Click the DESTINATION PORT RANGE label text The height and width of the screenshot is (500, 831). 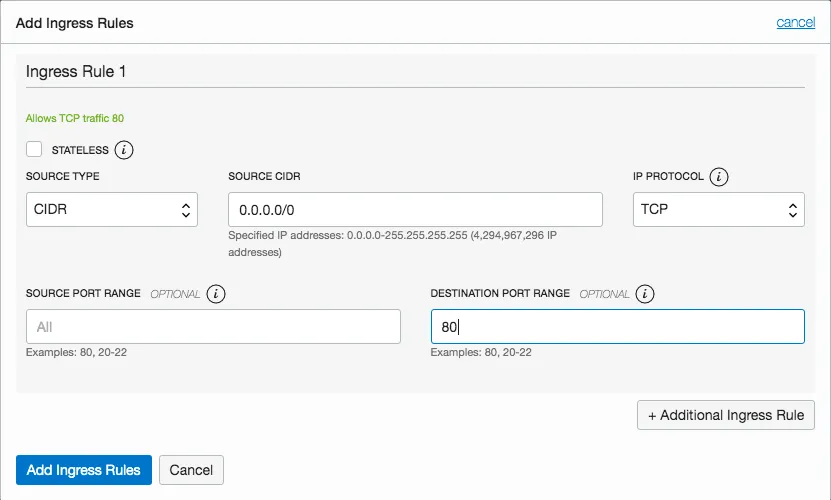click(500, 294)
